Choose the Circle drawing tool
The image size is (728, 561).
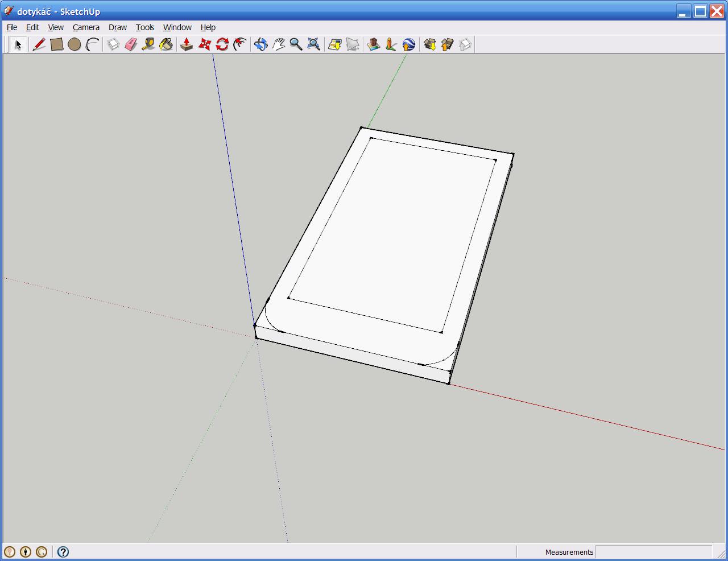[x=74, y=44]
